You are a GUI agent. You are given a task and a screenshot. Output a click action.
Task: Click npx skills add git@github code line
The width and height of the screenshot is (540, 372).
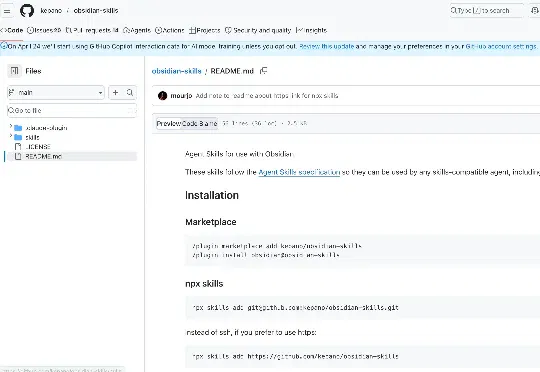coord(295,308)
